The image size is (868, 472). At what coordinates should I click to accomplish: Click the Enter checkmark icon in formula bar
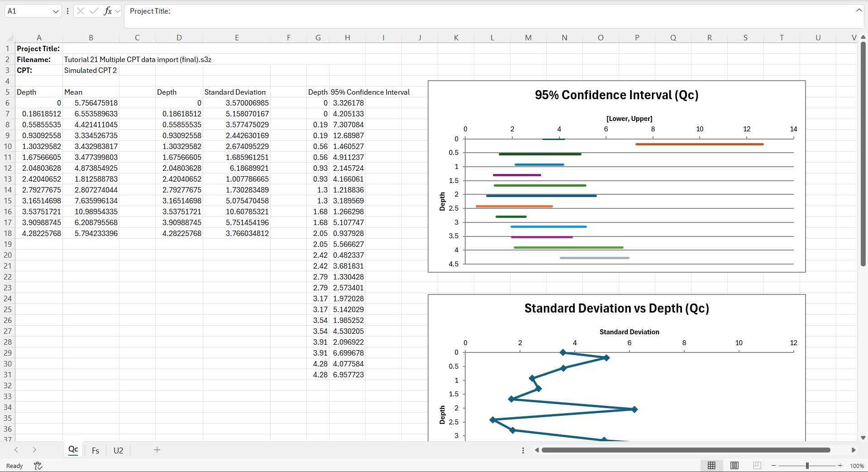pyautogui.click(x=94, y=11)
